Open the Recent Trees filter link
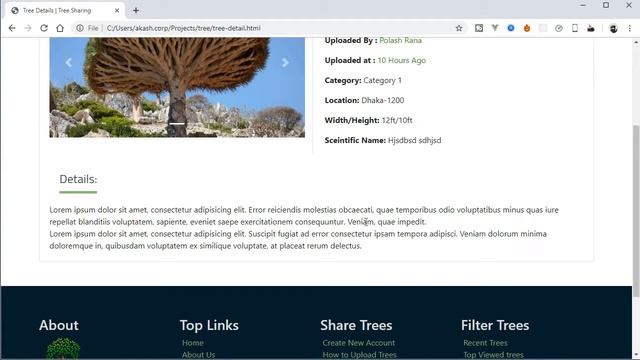The width and height of the screenshot is (640, 360). [x=485, y=343]
